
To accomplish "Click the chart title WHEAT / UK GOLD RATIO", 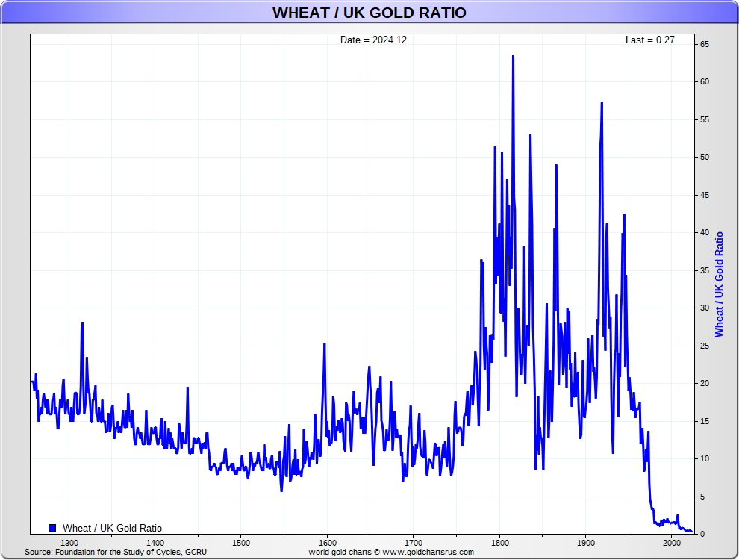I will (369, 13).
